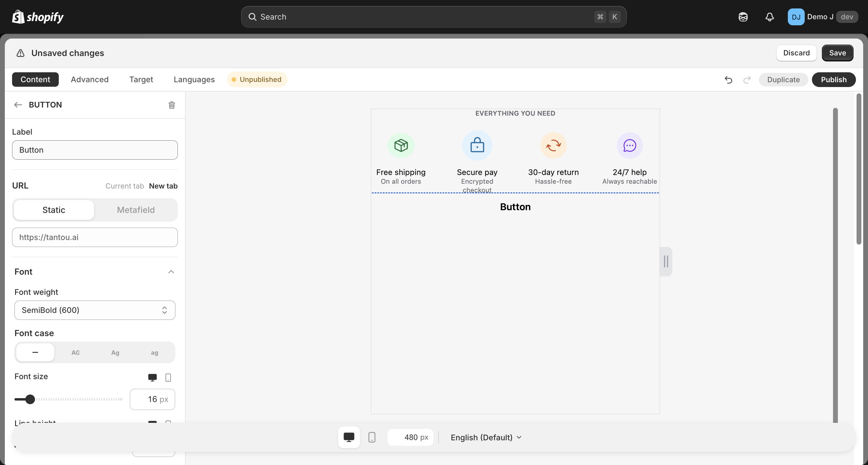Select mobile icon for Font size

pyautogui.click(x=168, y=377)
